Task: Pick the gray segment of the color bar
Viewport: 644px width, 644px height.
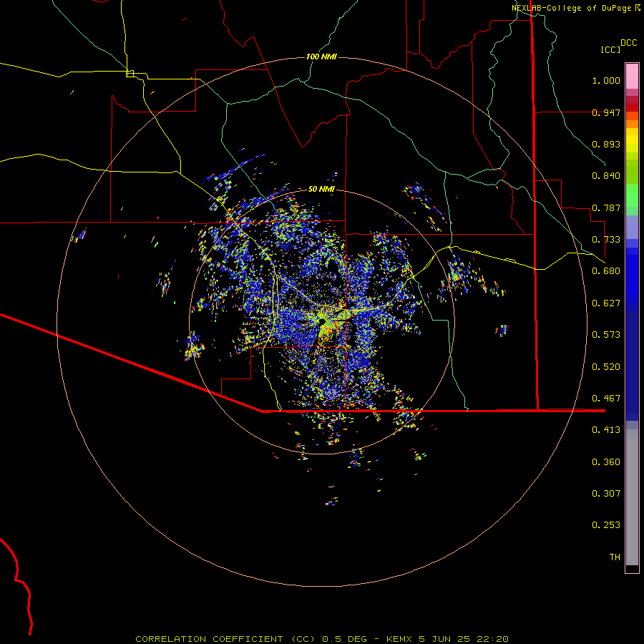Action: tap(632, 497)
